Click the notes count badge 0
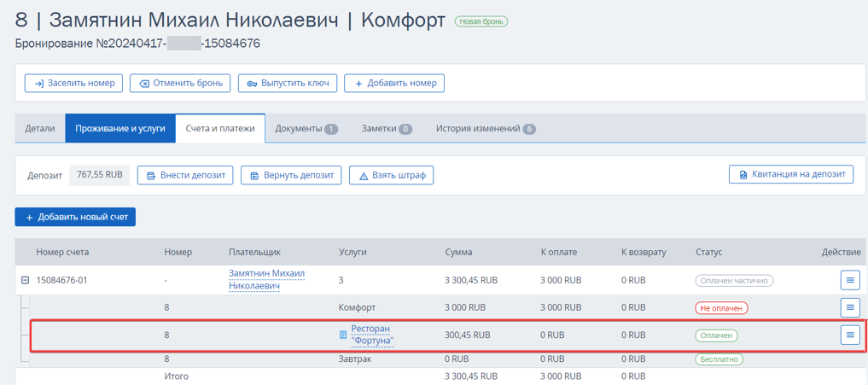 pyautogui.click(x=405, y=129)
